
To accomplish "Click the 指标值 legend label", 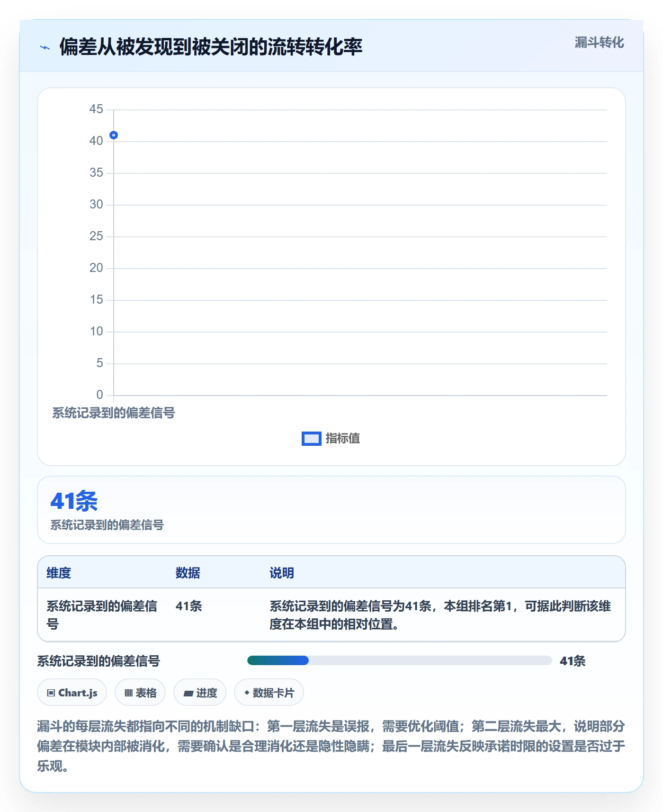I will tap(343, 439).
